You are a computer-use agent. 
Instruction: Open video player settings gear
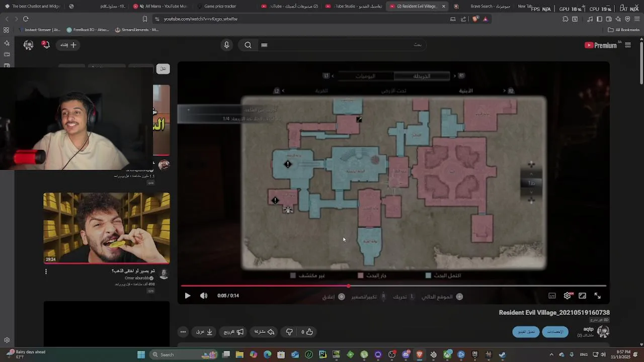tap(568, 296)
